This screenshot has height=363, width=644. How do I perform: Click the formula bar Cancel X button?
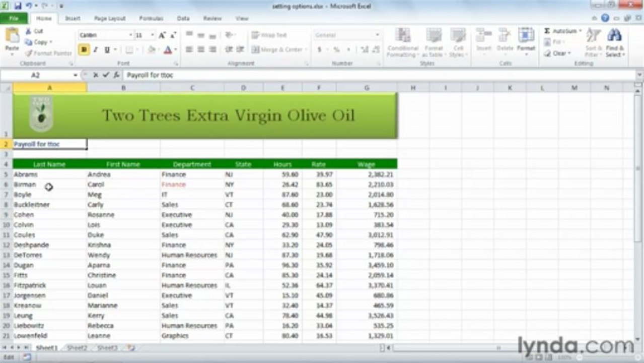click(x=95, y=75)
